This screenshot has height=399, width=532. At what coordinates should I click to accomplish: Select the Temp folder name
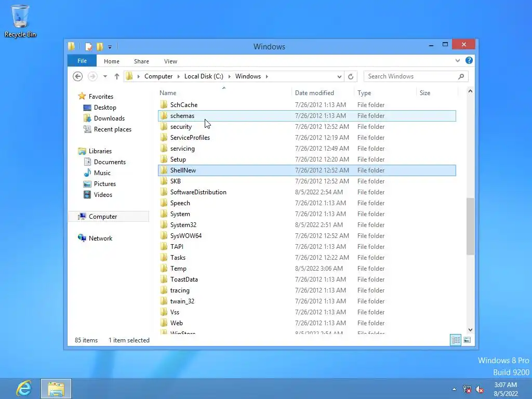click(178, 269)
